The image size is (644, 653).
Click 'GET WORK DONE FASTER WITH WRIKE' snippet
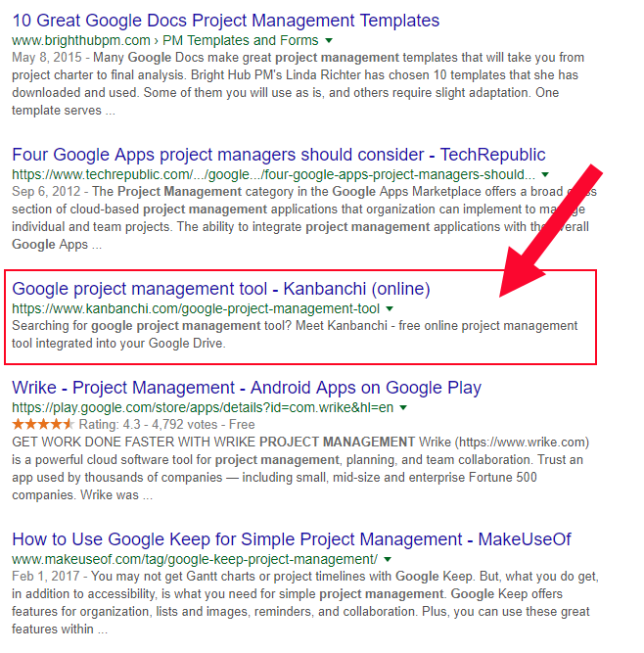pyautogui.click(x=134, y=443)
